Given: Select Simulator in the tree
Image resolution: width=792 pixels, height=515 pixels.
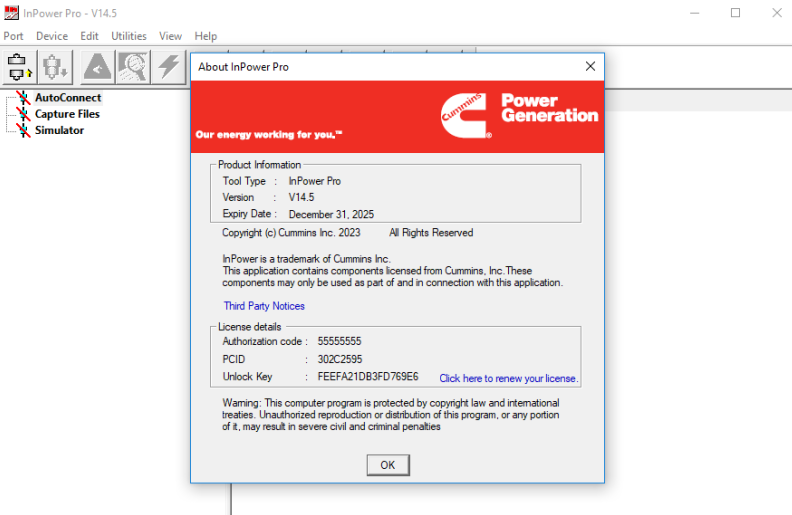Looking at the screenshot, I should 59,130.
